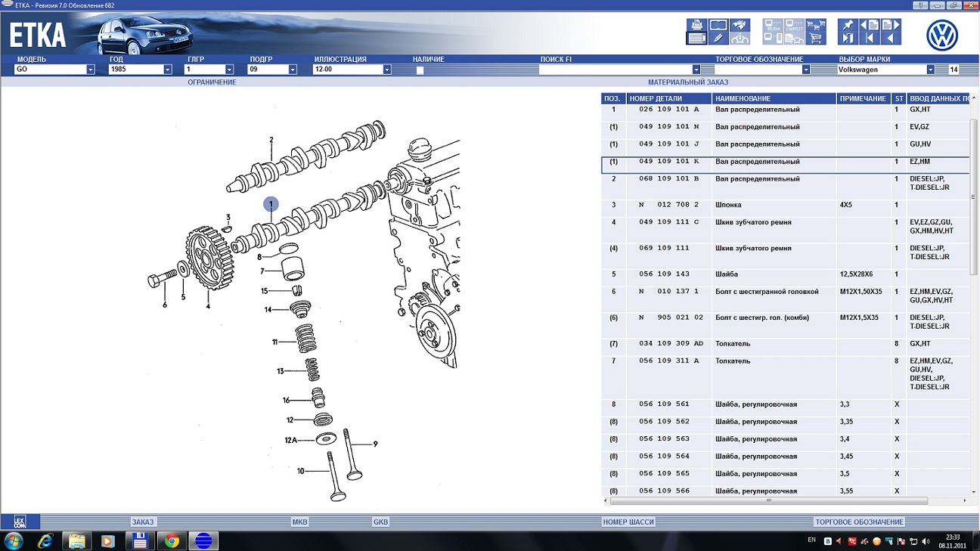
Task: Expand the ВЫБОР МАРКИ Volkswagen dropdown
Action: pyautogui.click(x=931, y=70)
